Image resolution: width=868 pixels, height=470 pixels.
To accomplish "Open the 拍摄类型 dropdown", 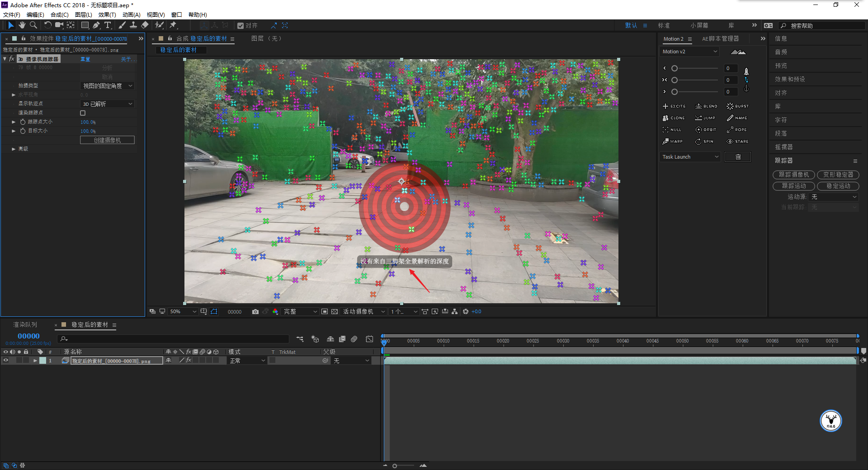I will coord(108,86).
